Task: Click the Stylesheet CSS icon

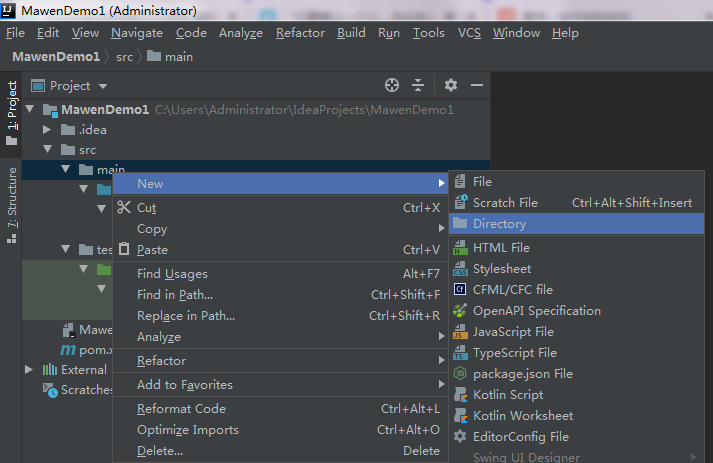Action: pyautogui.click(x=460, y=269)
